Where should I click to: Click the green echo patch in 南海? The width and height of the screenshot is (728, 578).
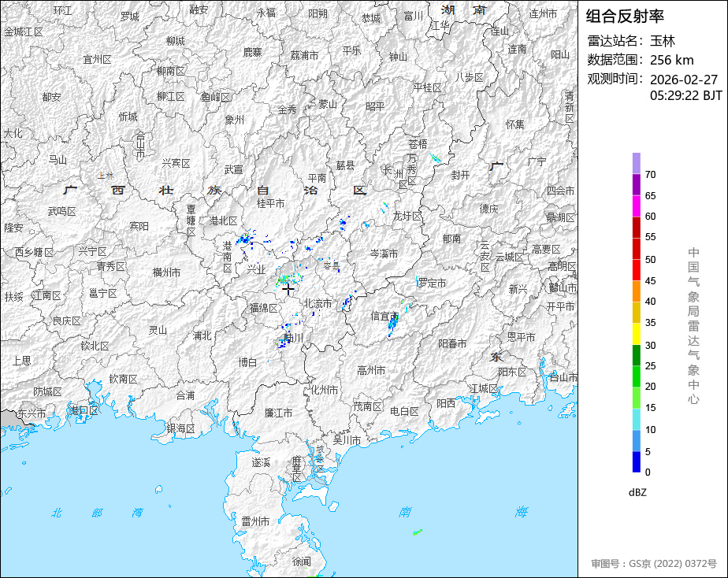(x=417, y=533)
